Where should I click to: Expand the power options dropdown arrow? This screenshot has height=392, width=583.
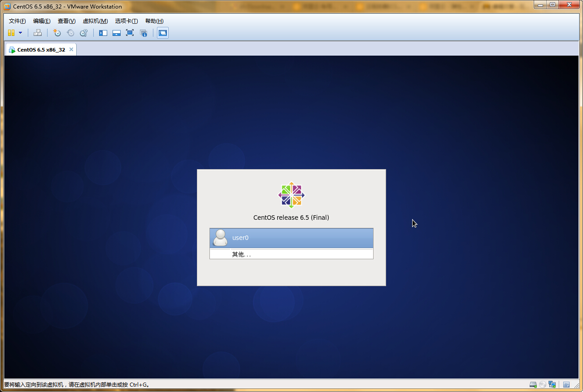point(20,33)
